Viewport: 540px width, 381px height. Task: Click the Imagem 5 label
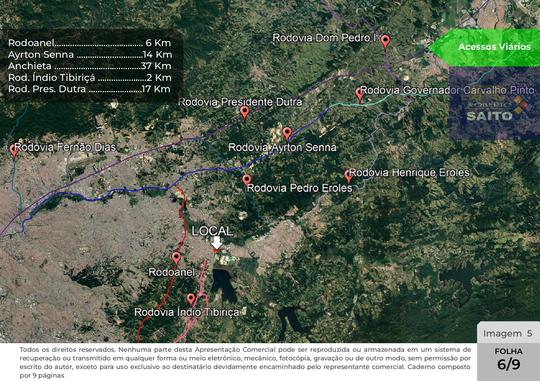pyautogui.click(x=508, y=333)
